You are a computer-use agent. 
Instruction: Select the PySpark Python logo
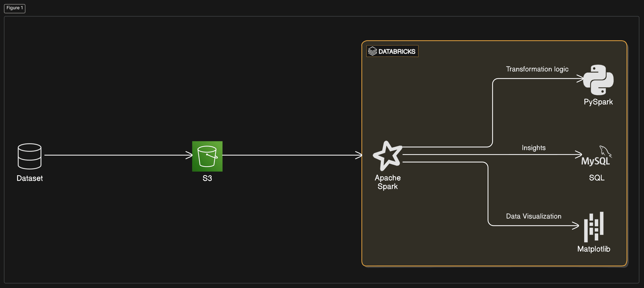598,80
